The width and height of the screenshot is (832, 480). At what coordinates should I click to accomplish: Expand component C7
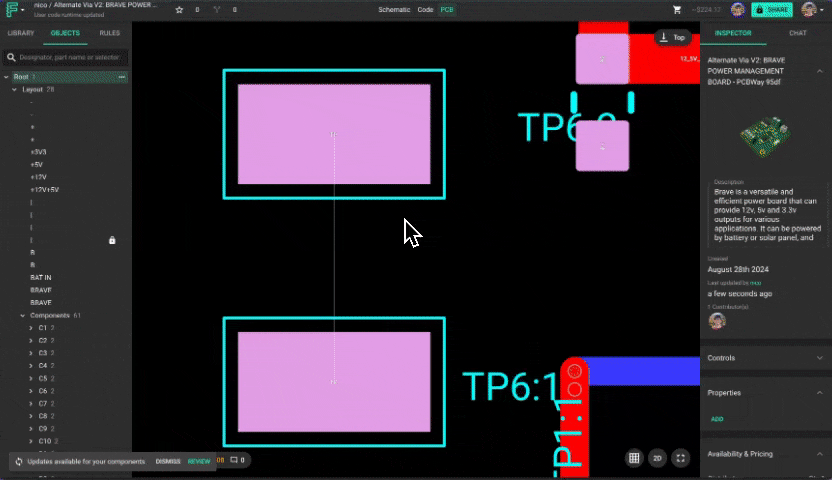(31, 404)
